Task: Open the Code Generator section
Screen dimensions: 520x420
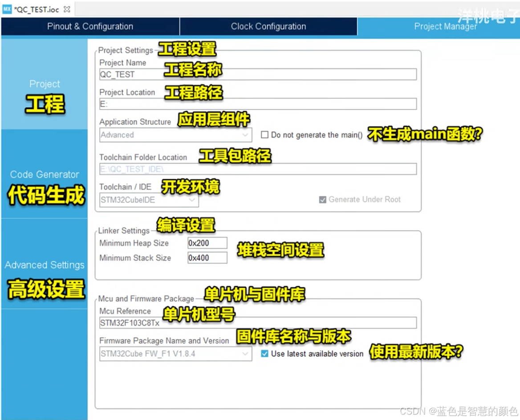Action: [45, 174]
